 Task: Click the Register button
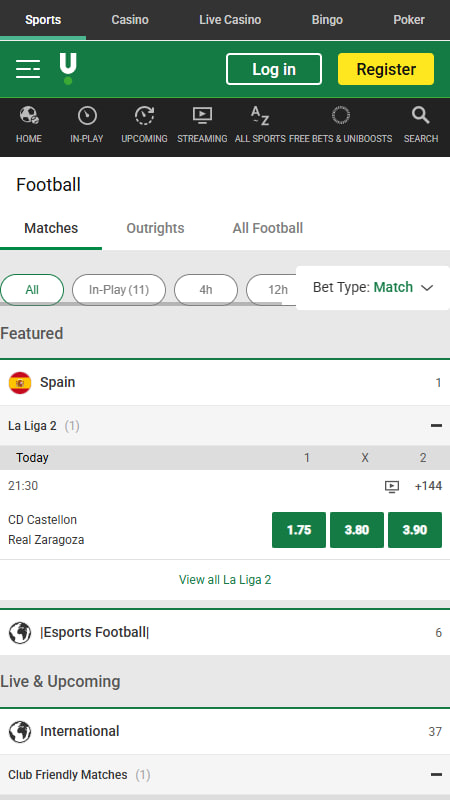(386, 69)
